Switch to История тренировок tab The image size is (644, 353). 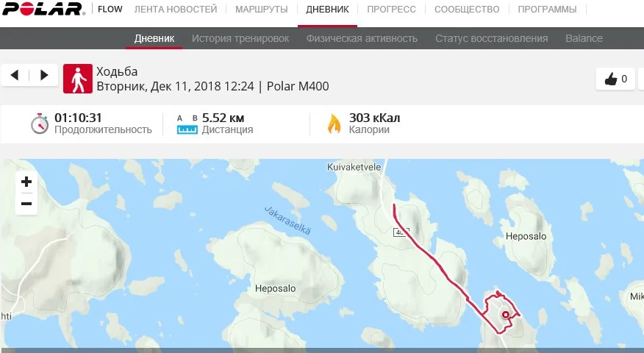240,38
